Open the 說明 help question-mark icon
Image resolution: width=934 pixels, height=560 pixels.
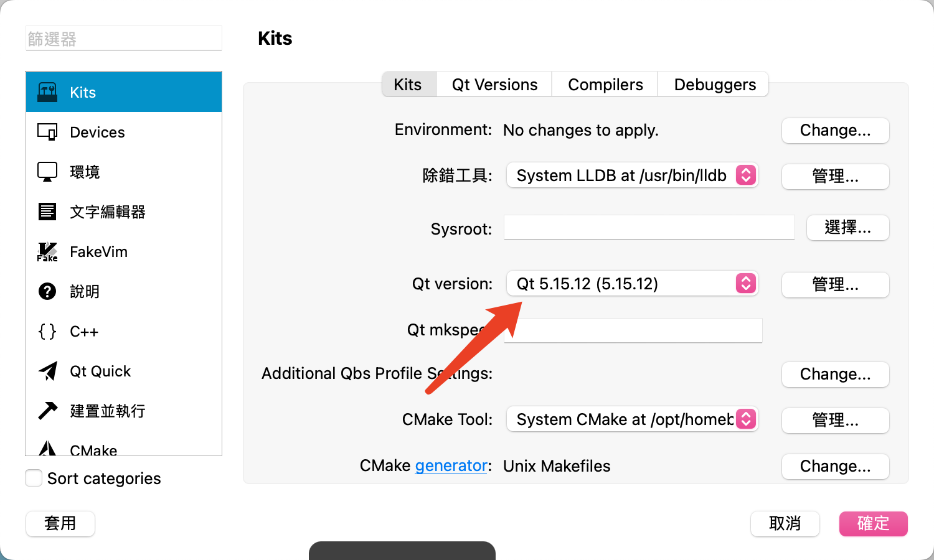[47, 291]
